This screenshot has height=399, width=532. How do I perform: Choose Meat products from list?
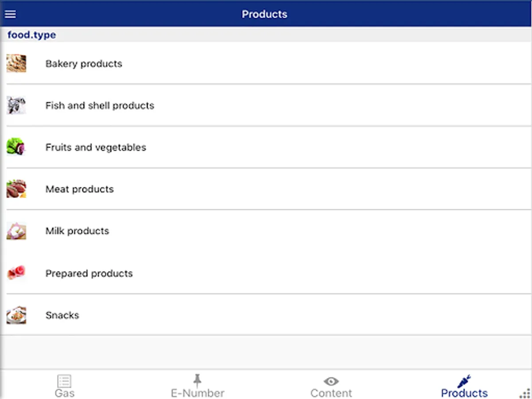80,189
